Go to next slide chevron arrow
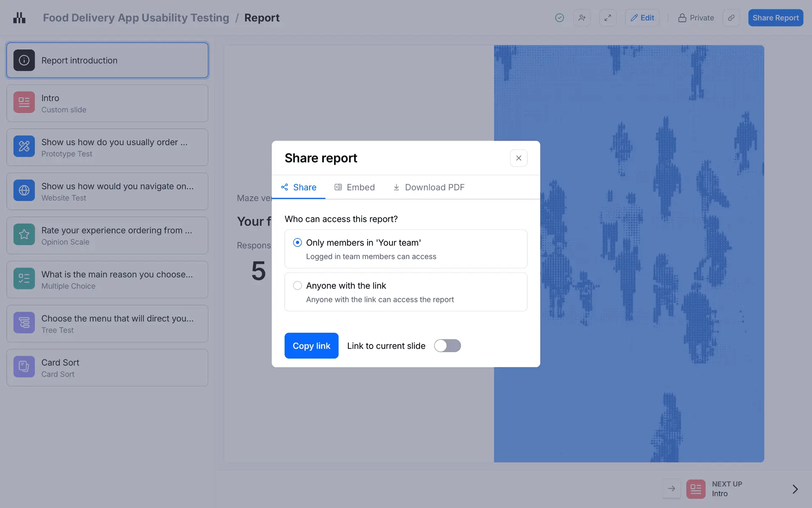Image resolution: width=812 pixels, height=508 pixels. pyautogui.click(x=795, y=489)
